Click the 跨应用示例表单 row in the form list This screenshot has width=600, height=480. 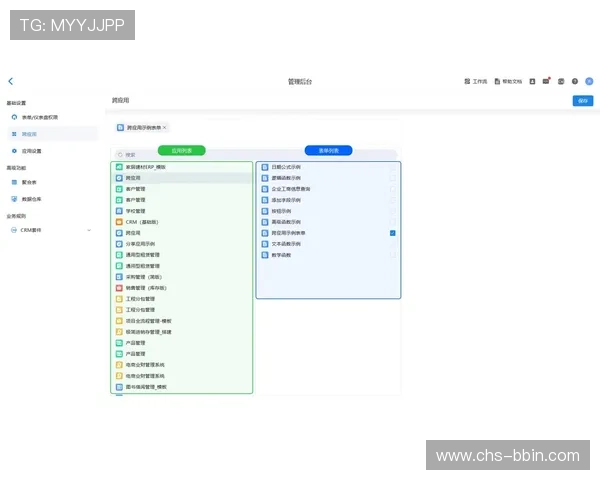[x=328, y=233]
